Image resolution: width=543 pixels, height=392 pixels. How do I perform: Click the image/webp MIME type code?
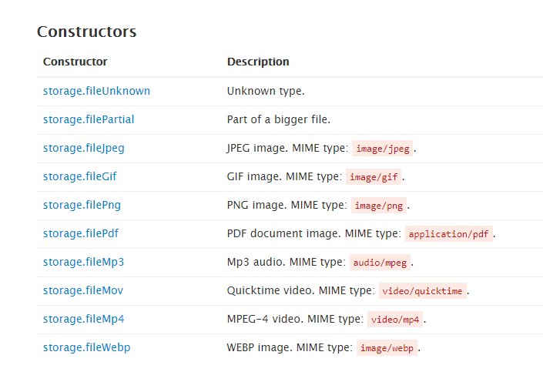tap(387, 348)
